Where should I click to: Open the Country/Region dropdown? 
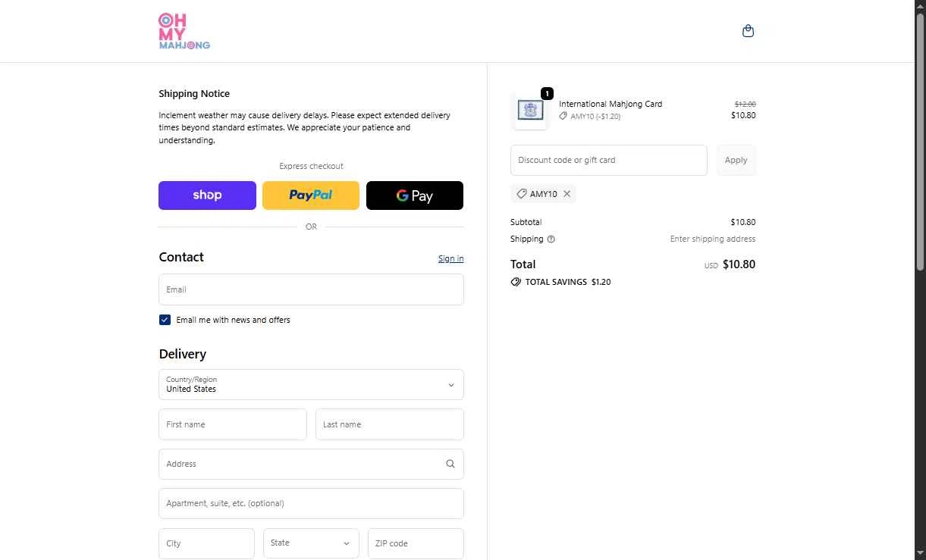click(x=311, y=385)
